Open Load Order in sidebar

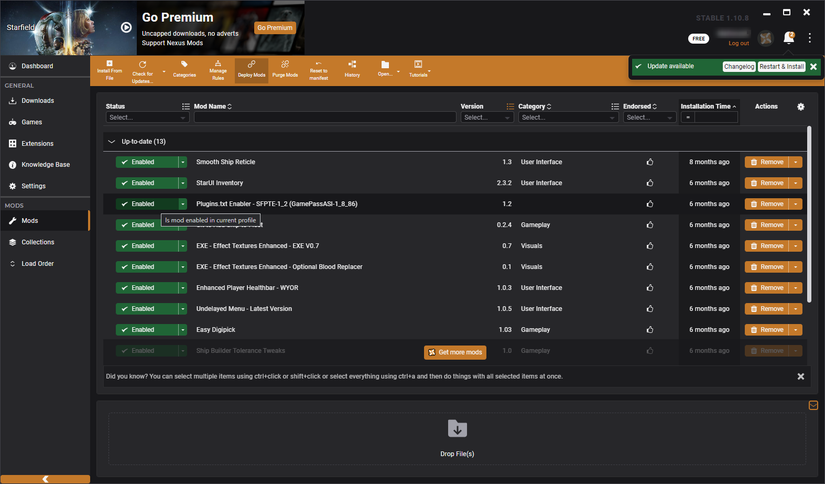click(x=45, y=264)
